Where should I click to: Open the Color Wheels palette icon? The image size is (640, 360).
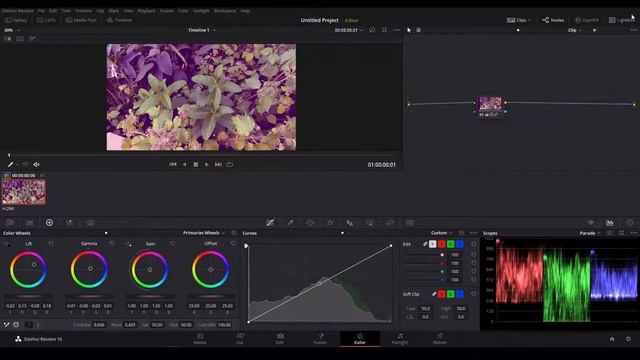click(x=49, y=222)
